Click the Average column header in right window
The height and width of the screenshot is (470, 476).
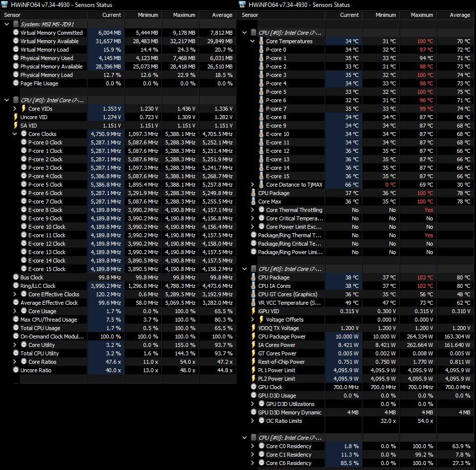(x=456, y=15)
